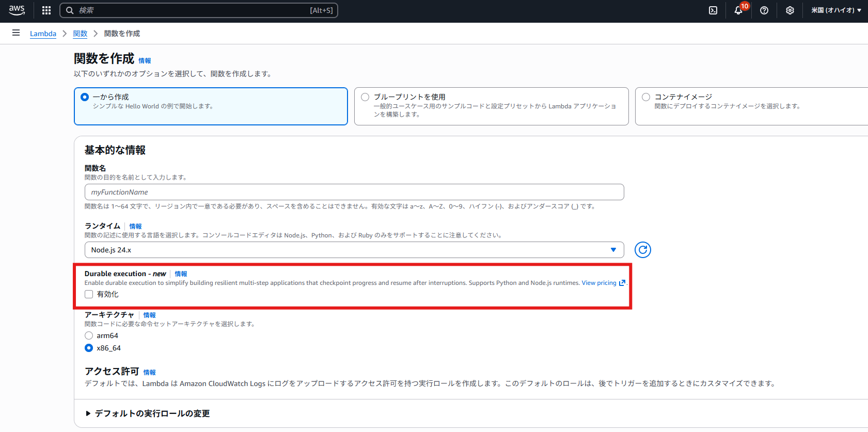Open the Node.js 24.x runtime dropdown

click(x=354, y=250)
